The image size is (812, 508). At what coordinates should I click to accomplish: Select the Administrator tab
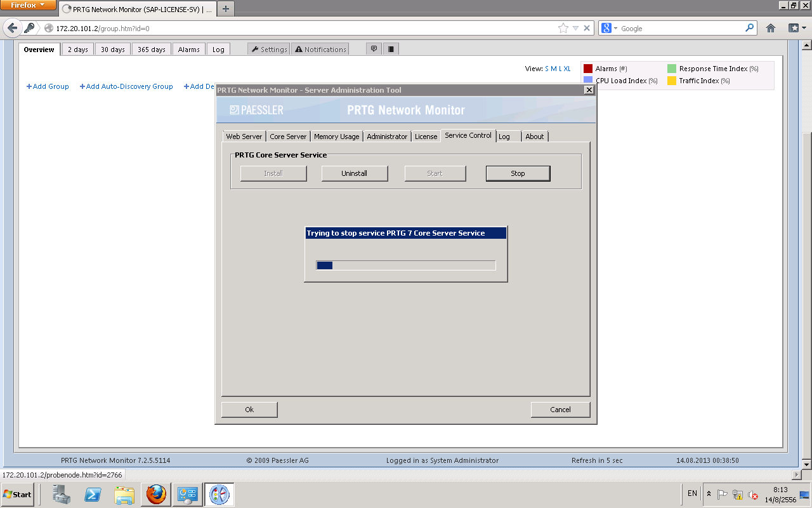tap(387, 137)
